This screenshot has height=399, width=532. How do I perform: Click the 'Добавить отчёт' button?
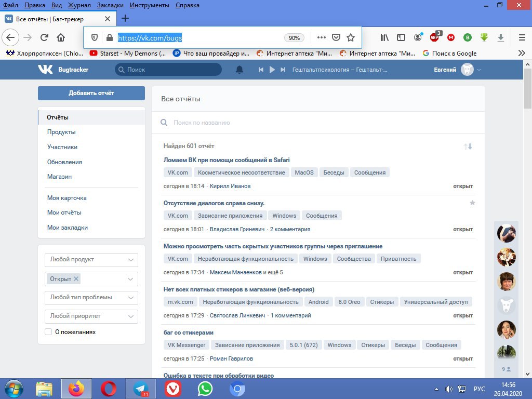[x=91, y=93]
